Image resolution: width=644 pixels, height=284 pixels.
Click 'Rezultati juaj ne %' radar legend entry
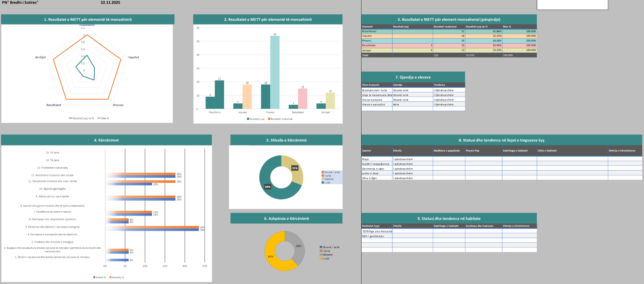coord(83,118)
